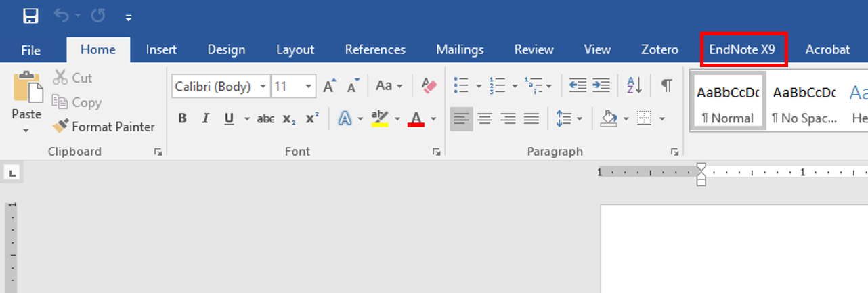The width and height of the screenshot is (868, 293).
Task: Switch to the References tab
Action: tap(375, 50)
